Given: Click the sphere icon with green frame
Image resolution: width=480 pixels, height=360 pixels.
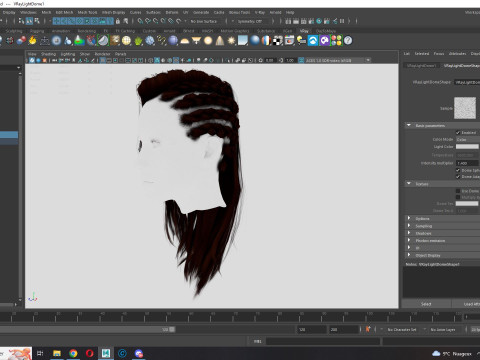Looking at the screenshot, I should pos(103,41).
